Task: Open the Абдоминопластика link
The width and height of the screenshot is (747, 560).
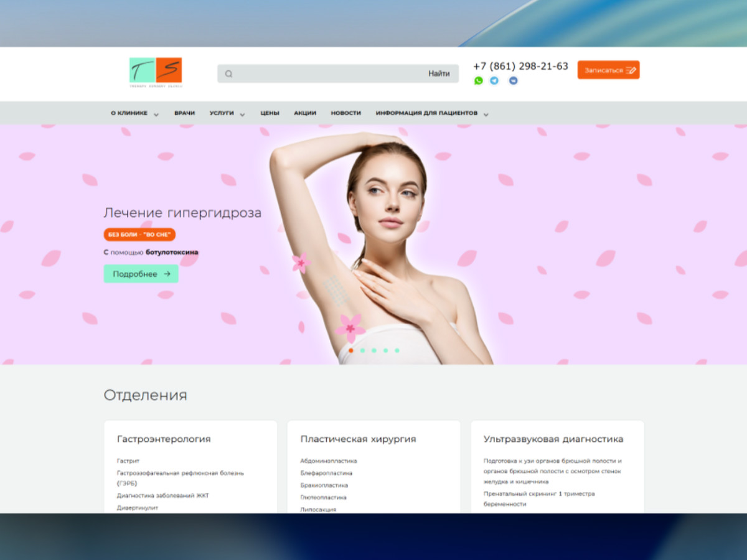Action: tap(329, 461)
